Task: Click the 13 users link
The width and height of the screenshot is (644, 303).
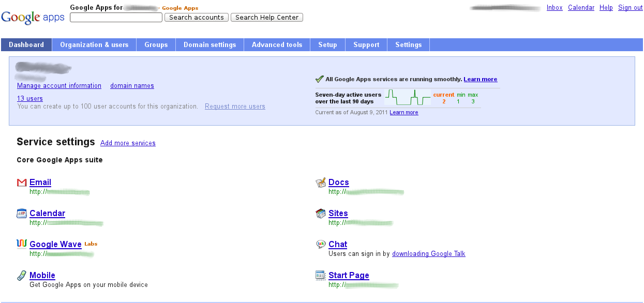Action: click(x=30, y=99)
